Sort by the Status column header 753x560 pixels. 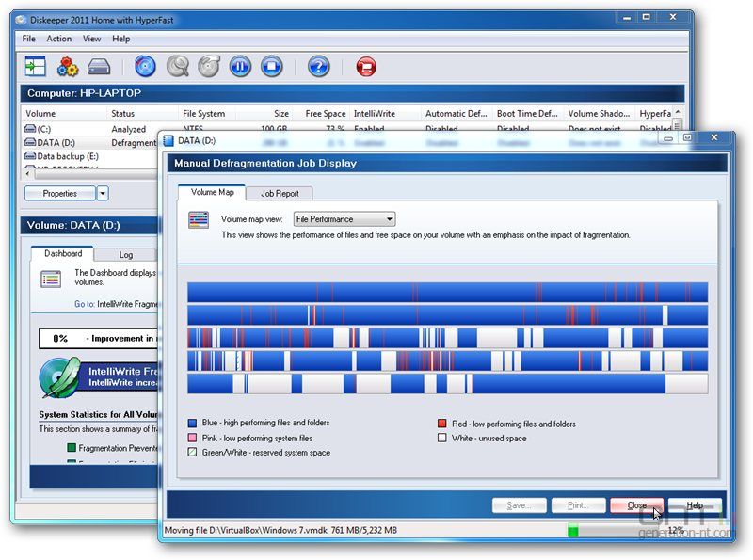pyautogui.click(x=143, y=113)
